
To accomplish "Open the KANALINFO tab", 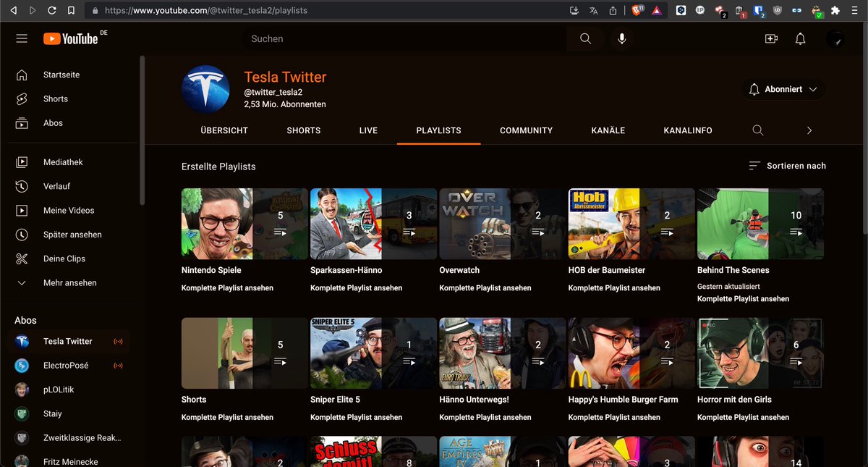I will click(688, 130).
